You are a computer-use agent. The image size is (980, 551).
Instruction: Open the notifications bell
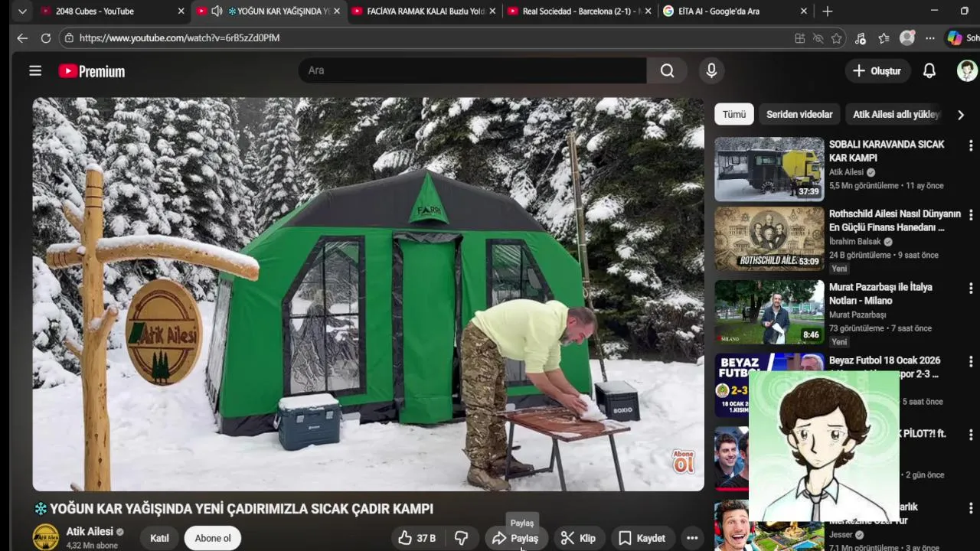(x=929, y=70)
